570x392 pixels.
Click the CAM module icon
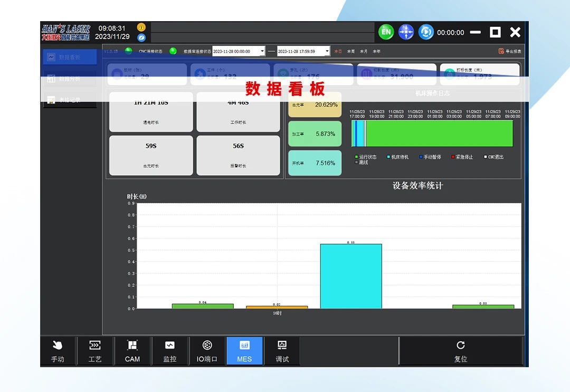coord(132,351)
